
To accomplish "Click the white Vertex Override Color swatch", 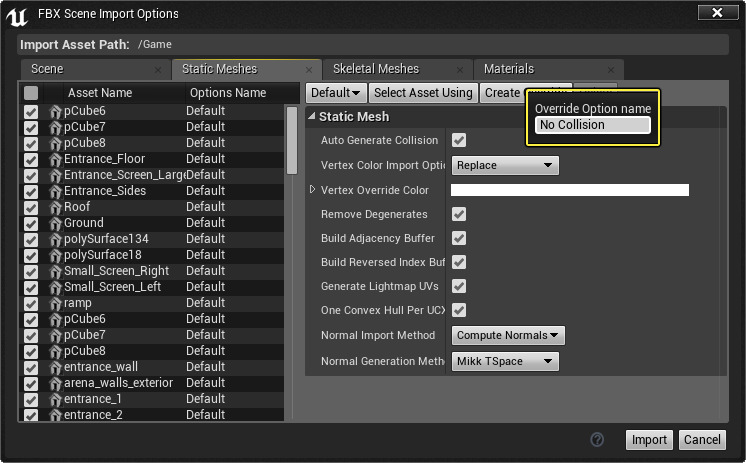I will point(569,190).
